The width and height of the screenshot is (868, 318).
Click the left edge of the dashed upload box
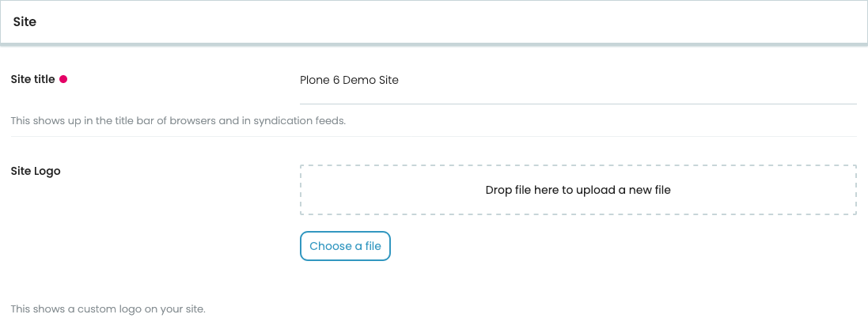coord(301,190)
